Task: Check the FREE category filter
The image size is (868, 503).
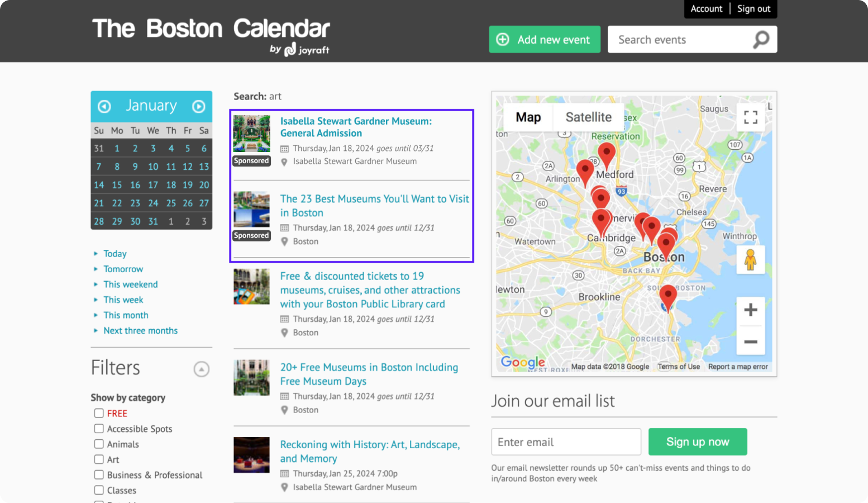Action: click(x=99, y=413)
